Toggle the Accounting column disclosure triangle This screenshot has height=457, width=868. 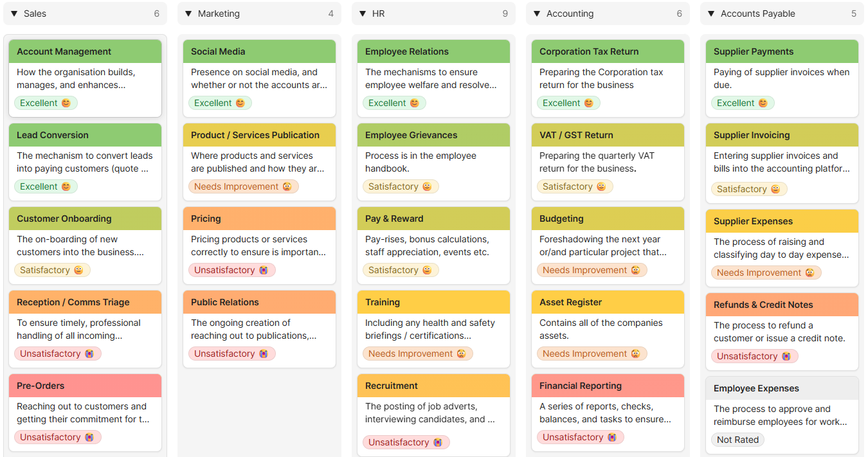coord(537,13)
